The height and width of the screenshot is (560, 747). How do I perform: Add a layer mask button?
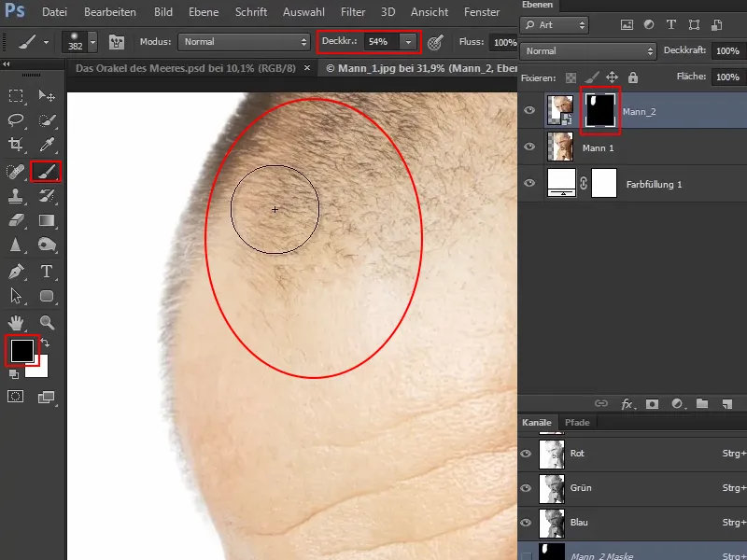(652, 404)
